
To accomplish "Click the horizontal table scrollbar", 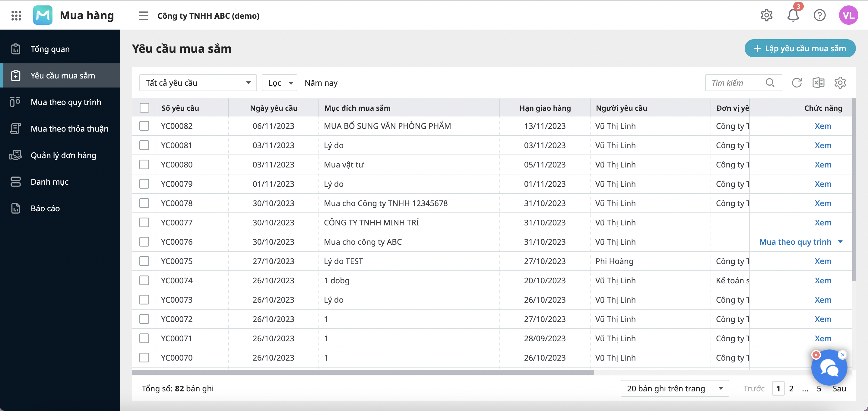I will (363, 372).
